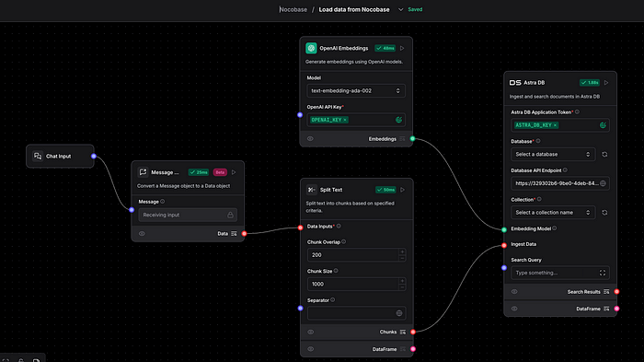Screen dimensions: 644x362
Task: Open Astra DB DataFrame output inspect icon
Action: pos(606,309)
